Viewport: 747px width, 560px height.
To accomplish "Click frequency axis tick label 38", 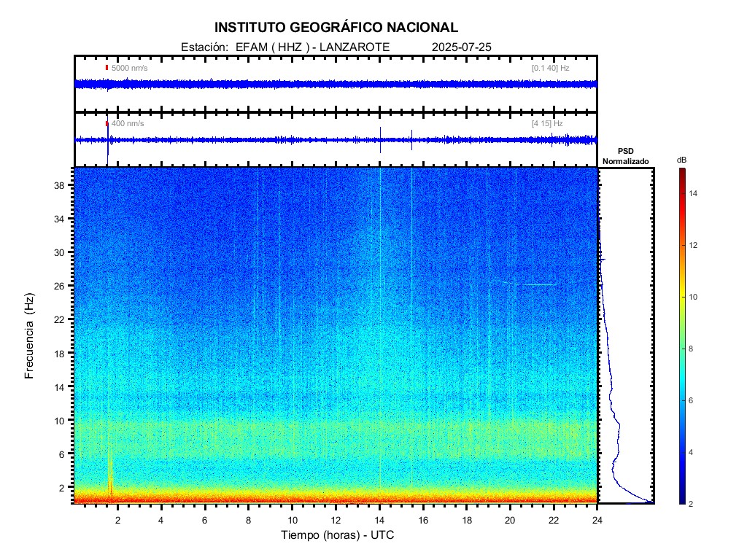I will tap(59, 185).
